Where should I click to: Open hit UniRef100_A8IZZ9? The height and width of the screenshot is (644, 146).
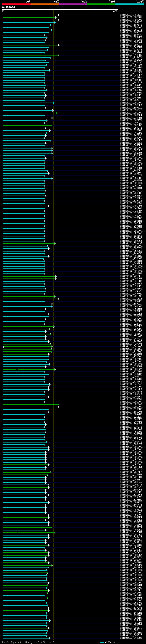point(131,15)
